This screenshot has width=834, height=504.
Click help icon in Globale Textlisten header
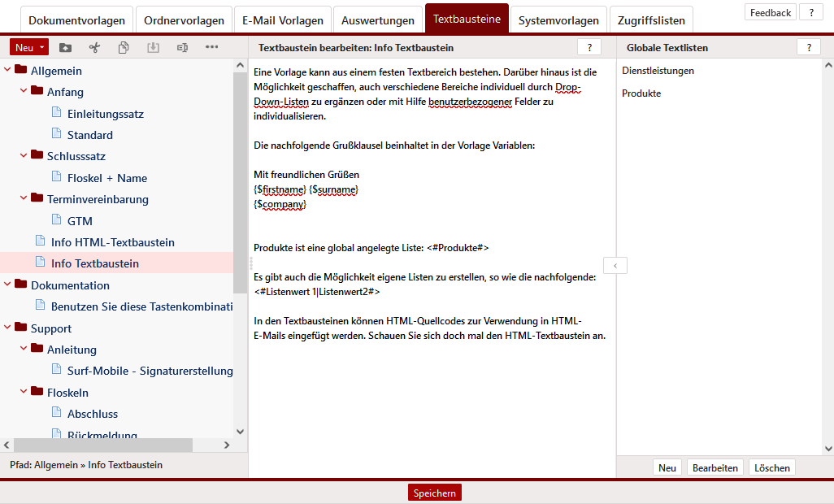[x=808, y=47]
